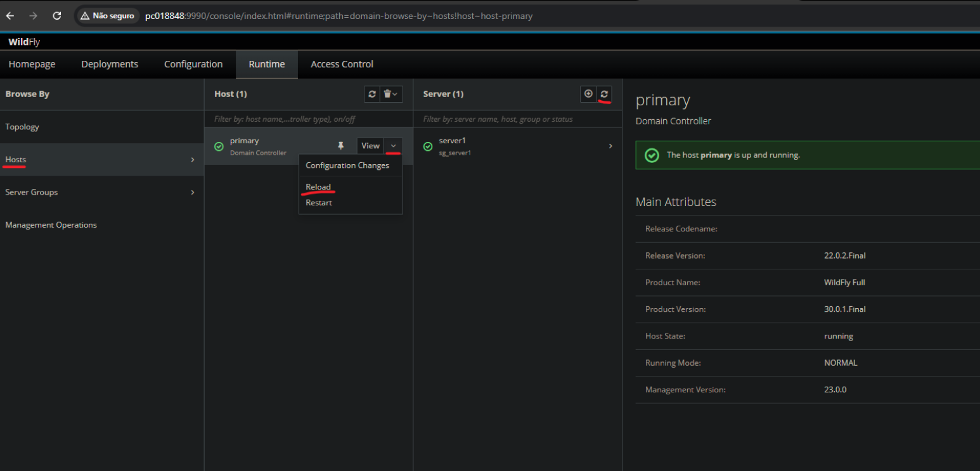Click the Host State value 'running'
This screenshot has width=980, height=471.
[839, 336]
